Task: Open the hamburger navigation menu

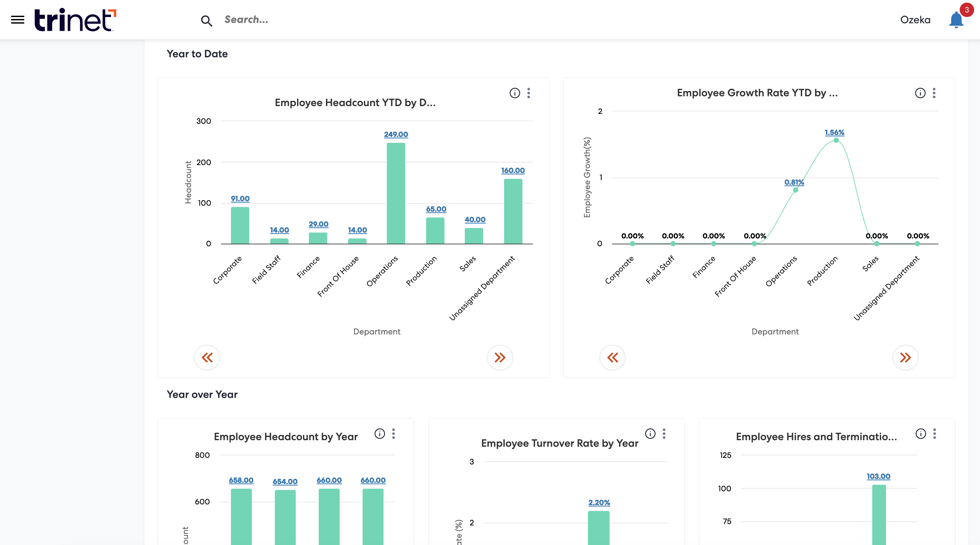Action: [17, 20]
